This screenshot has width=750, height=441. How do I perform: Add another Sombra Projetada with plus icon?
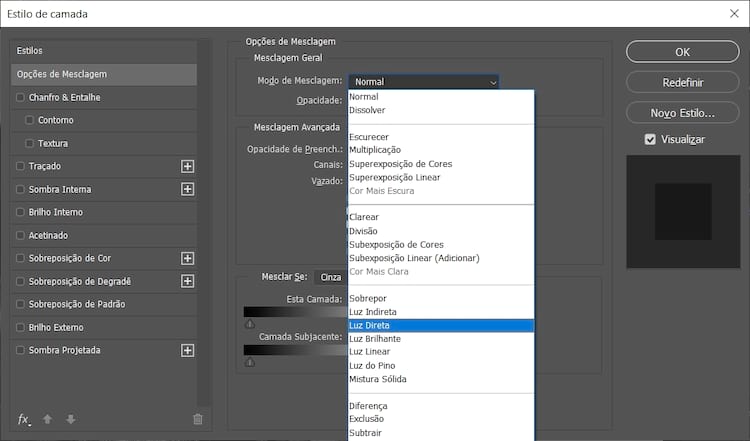click(188, 350)
